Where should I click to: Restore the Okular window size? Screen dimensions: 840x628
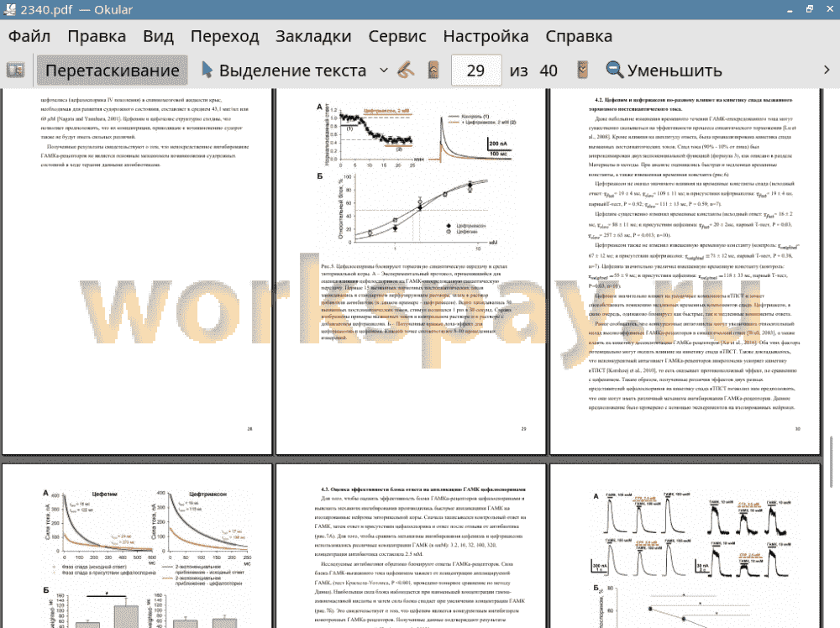coord(810,9)
